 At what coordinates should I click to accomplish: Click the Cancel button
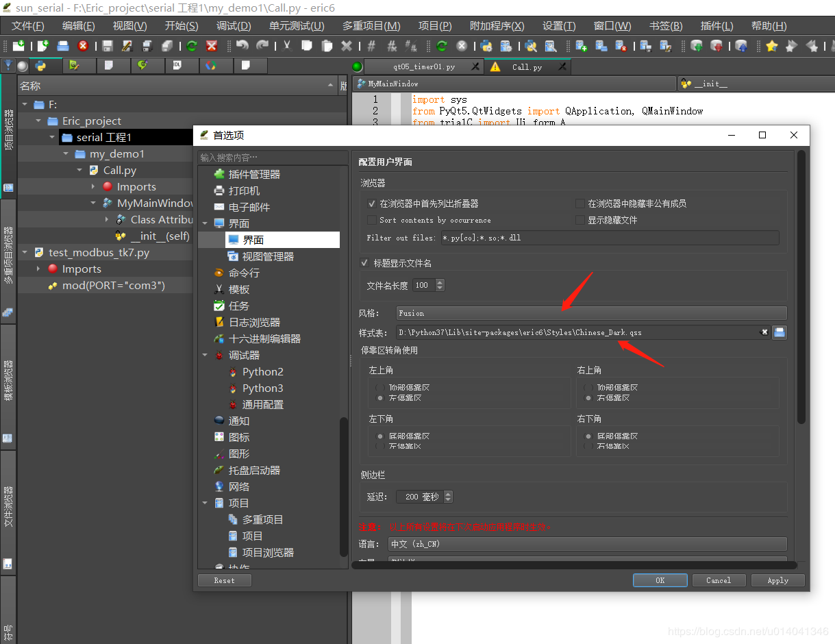click(719, 580)
